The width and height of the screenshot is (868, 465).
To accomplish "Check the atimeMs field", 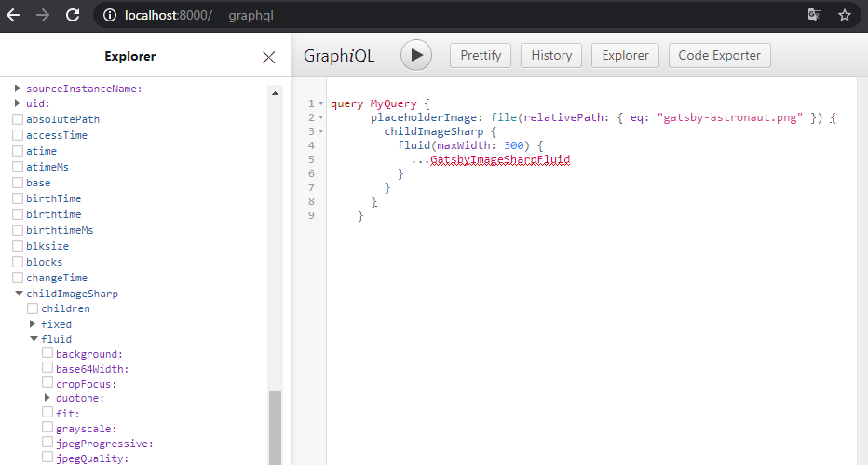I will coord(18,167).
